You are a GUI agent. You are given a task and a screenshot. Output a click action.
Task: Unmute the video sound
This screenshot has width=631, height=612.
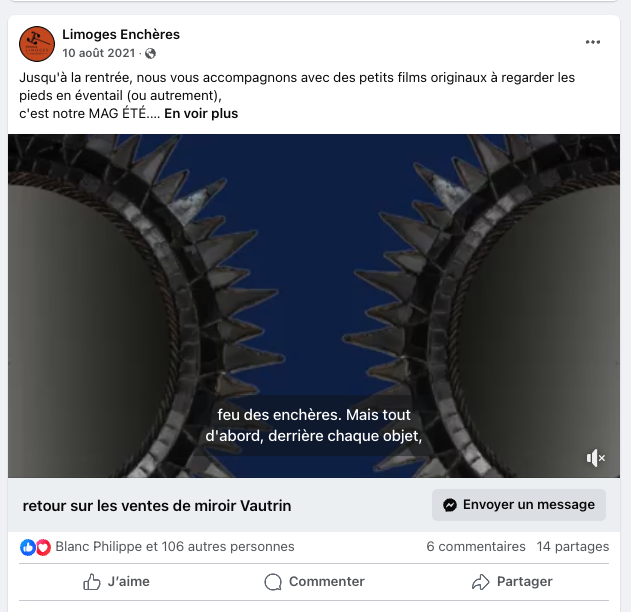(x=596, y=458)
